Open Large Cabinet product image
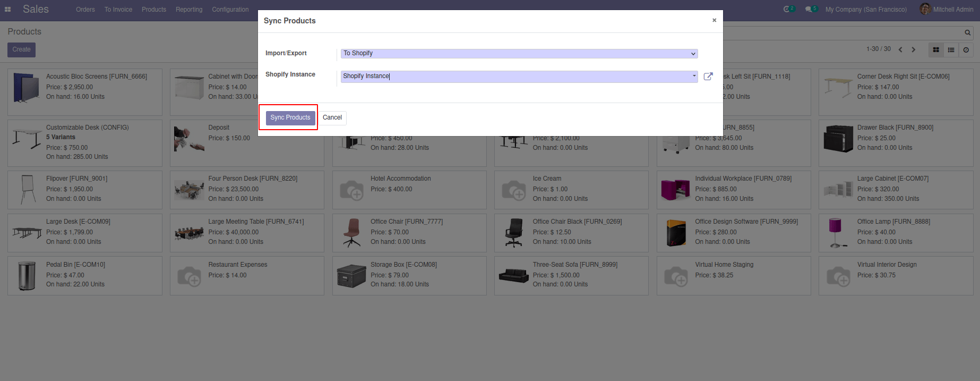980x381 pixels. [x=838, y=190]
